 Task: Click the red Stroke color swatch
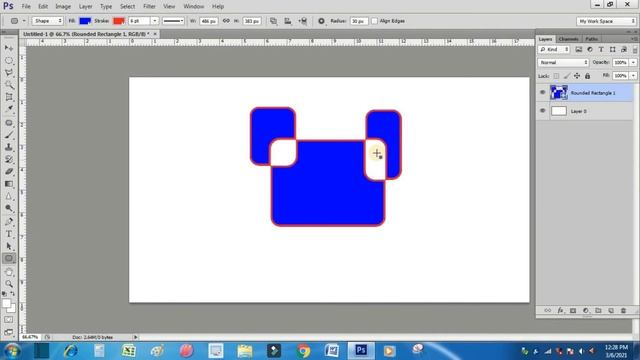pyautogui.click(x=119, y=21)
